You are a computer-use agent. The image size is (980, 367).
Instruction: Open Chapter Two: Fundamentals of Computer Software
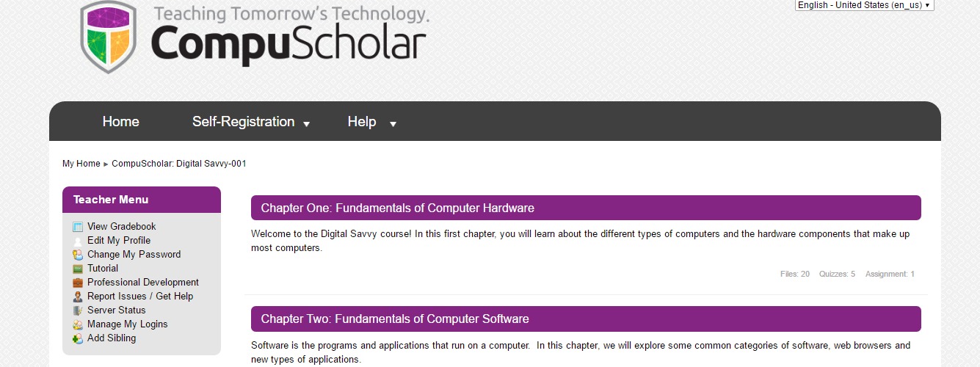point(395,319)
